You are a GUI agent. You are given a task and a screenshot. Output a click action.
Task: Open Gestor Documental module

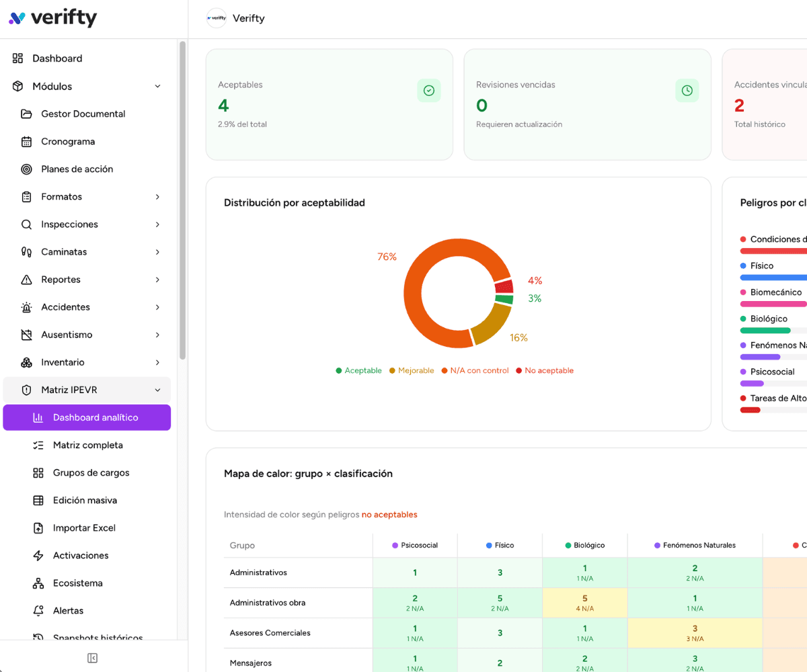click(87, 114)
